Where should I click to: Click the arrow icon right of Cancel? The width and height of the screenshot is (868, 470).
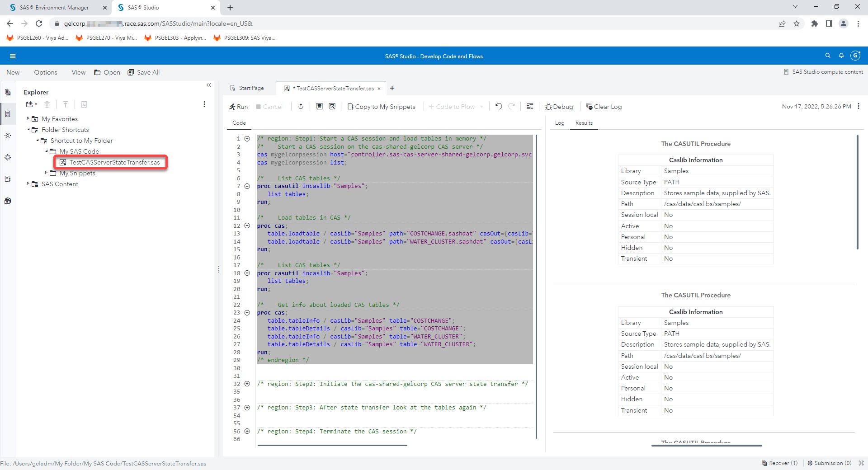tap(301, 106)
